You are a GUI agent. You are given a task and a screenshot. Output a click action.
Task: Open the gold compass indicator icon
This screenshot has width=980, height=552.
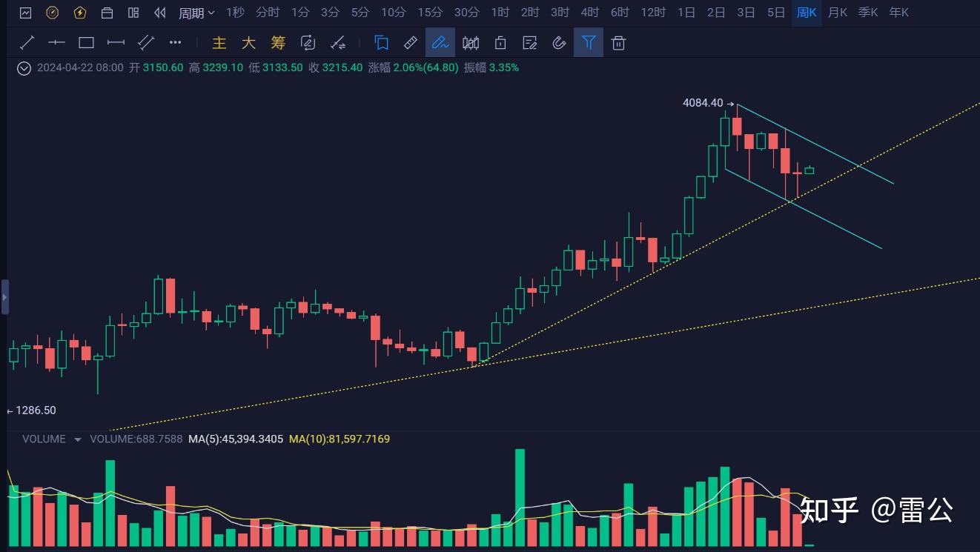coord(53,13)
